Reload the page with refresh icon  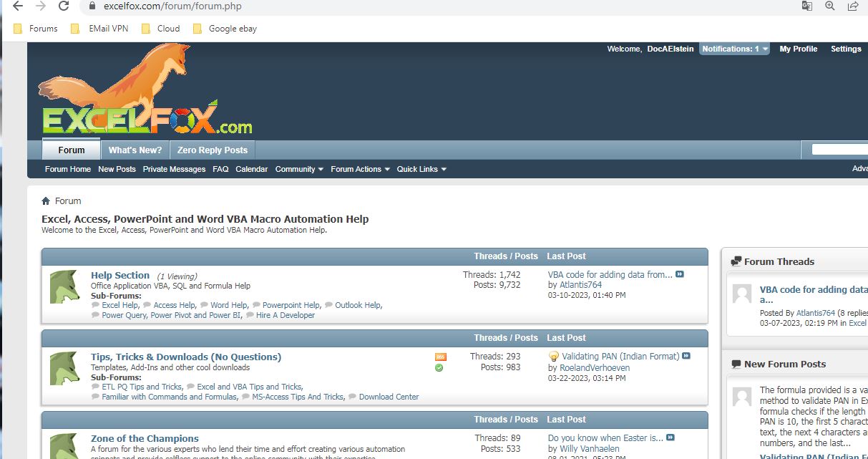(64, 6)
